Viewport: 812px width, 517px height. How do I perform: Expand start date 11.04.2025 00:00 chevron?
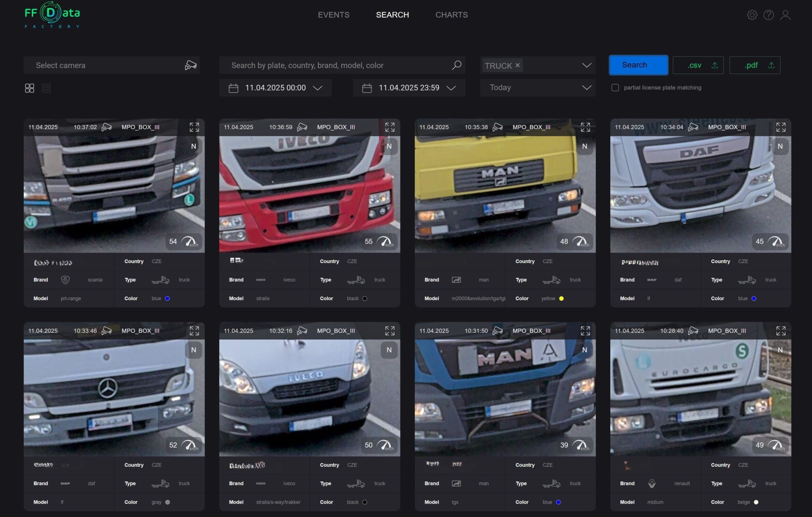coord(317,88)
